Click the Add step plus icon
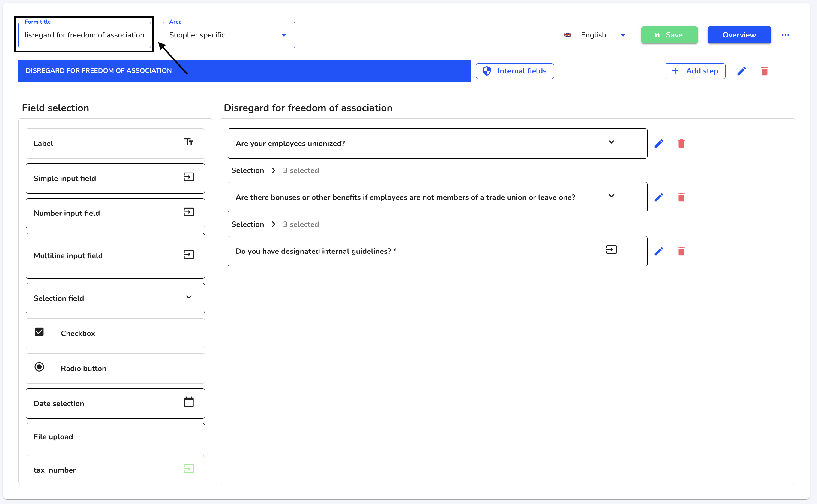817x504 pixels. click(676, 71)
